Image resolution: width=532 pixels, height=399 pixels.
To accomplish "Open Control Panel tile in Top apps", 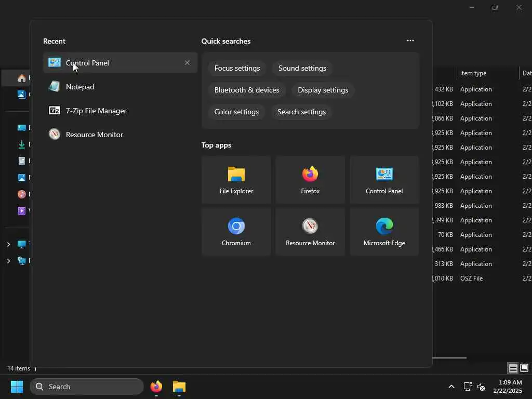I will click(384, 180).
